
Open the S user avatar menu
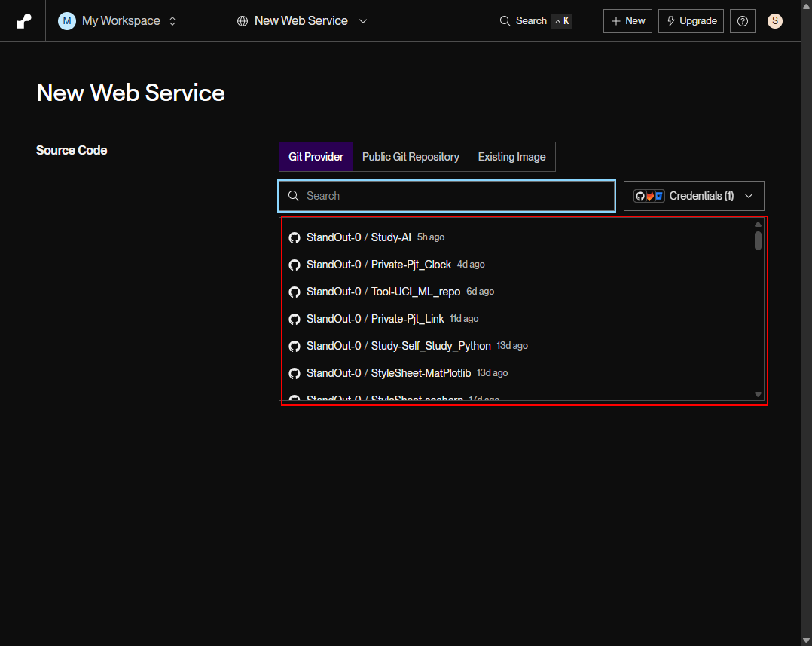[774, 21]
